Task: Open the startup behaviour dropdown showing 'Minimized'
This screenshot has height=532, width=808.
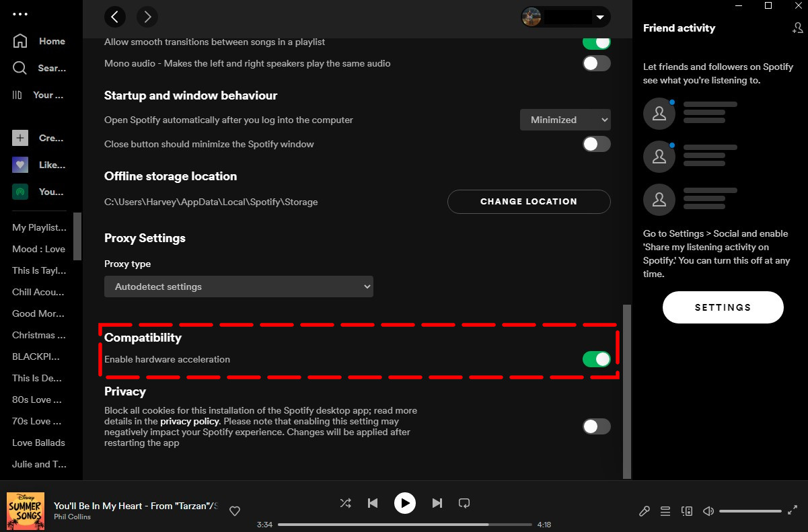Action: pyautogui.click(x=565, y=119)
